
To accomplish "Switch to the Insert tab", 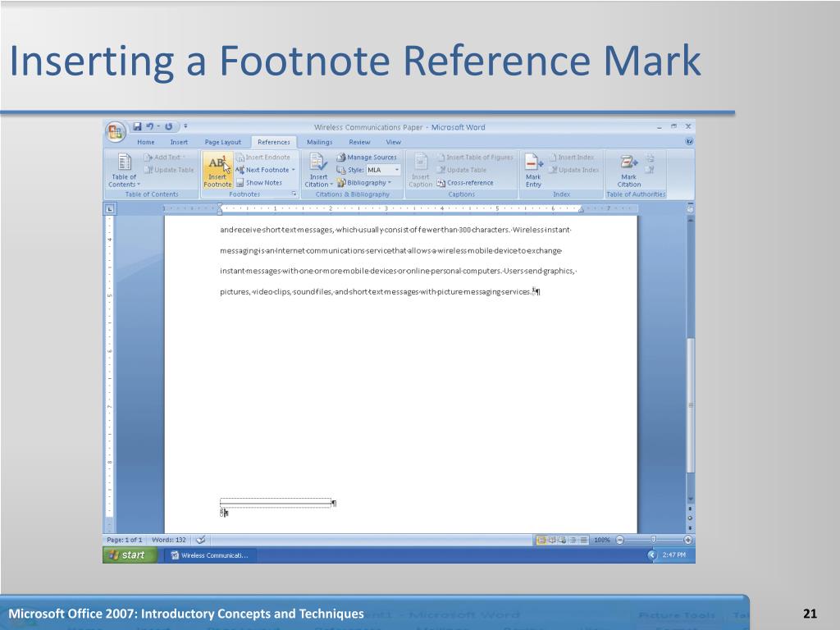I will (179, 142).
